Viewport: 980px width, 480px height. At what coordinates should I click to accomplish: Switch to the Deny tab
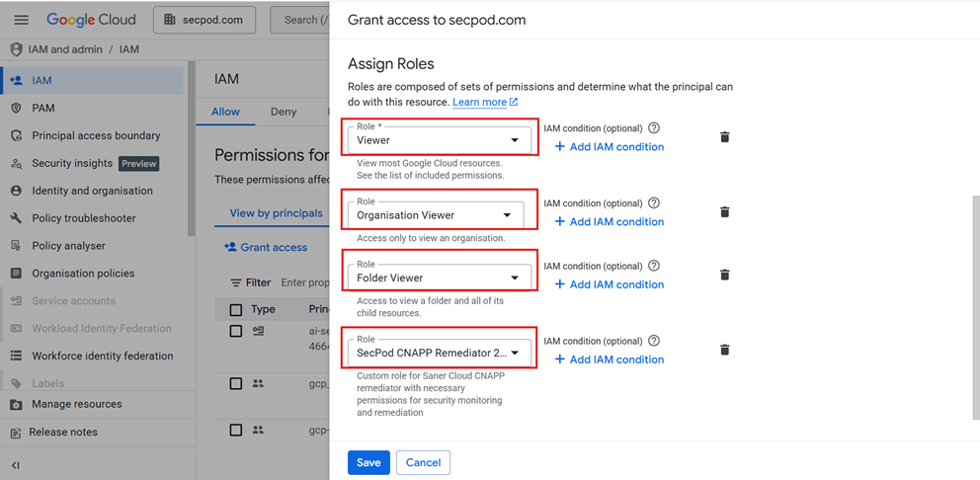[x=284, y=112]
